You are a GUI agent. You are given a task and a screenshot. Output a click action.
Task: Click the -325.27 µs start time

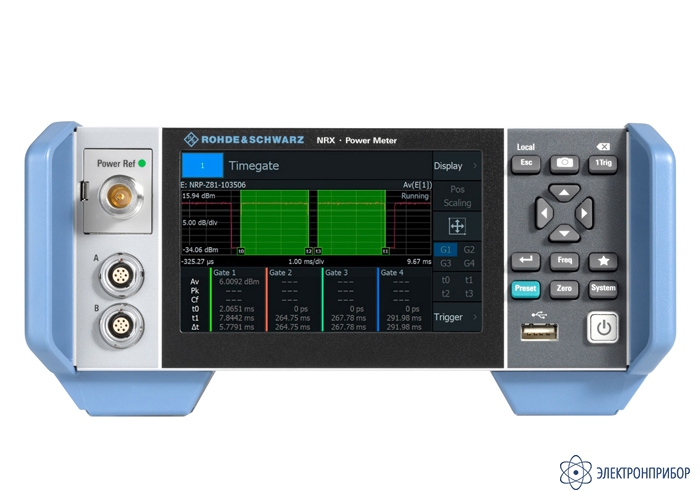tap(197, 262)
